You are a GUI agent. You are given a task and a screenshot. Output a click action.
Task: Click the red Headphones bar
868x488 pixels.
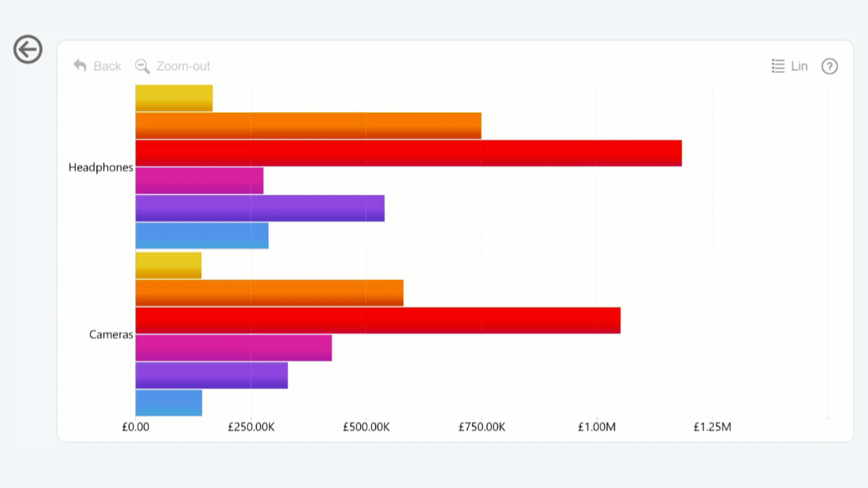(x=408, y=153)
